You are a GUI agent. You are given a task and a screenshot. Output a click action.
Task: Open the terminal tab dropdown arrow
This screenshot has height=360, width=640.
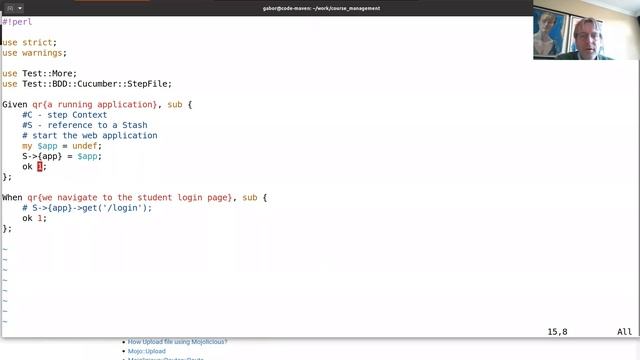[20, 8]
